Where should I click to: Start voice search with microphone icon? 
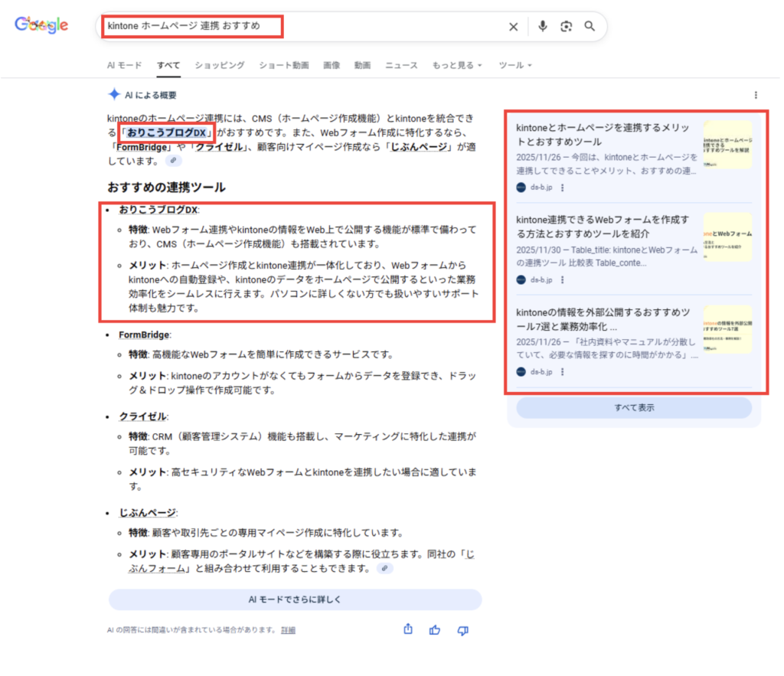(x=543, y=27)
